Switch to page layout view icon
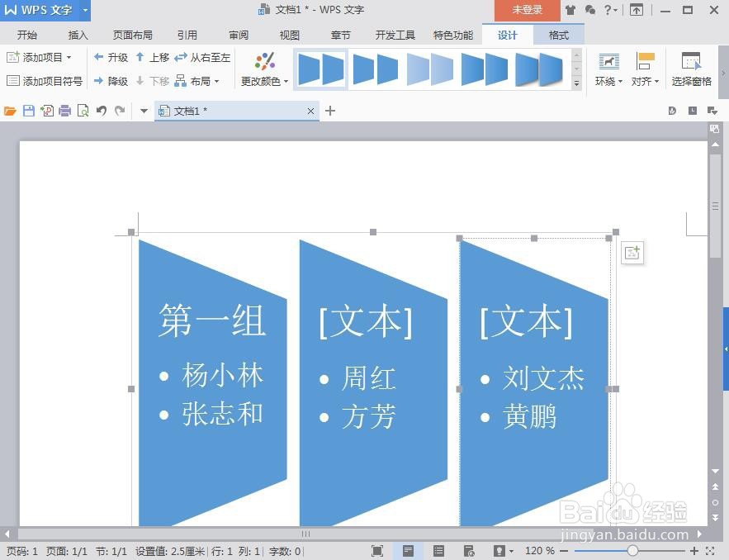 click(408, 551)
